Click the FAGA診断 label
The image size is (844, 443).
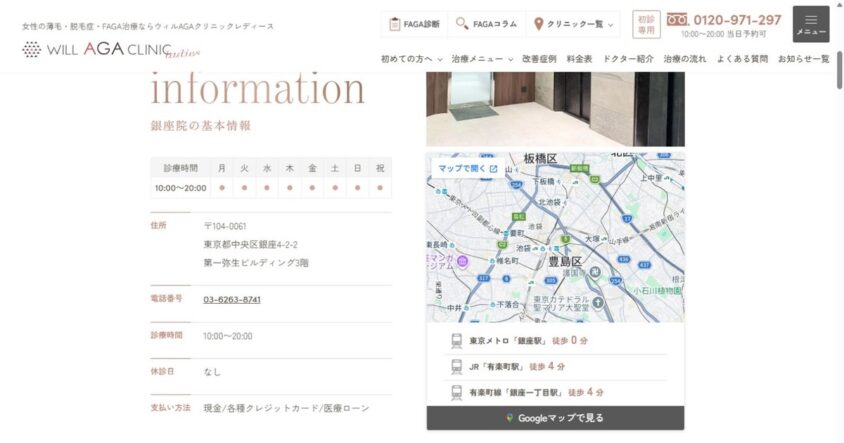click(x=421, y=24)
